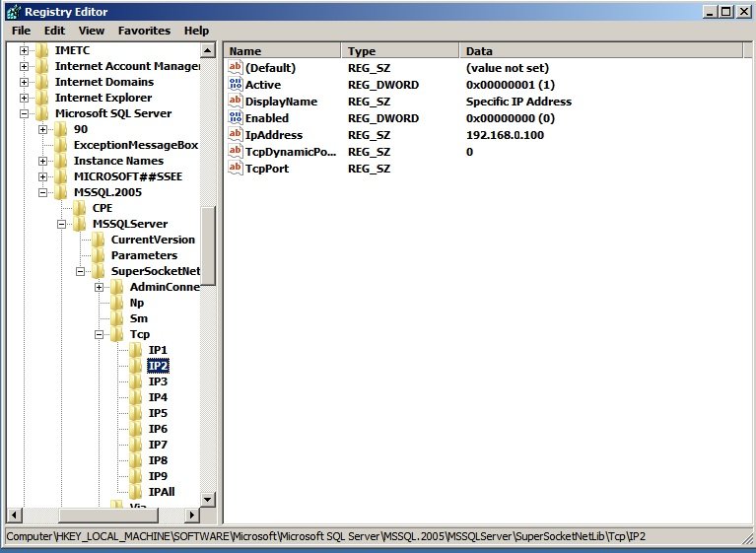Click the IPAll folder icon
The width and height of the screenshot is (756, 553).
[136, 492]
